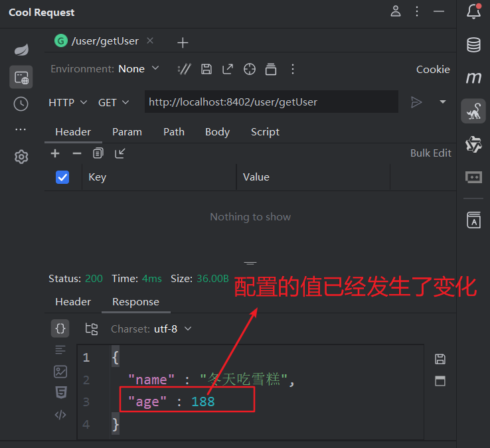Switch to the Script tab
Image resolution: width=490 pixels, height=448 pixels.
[x=265, y=132]
